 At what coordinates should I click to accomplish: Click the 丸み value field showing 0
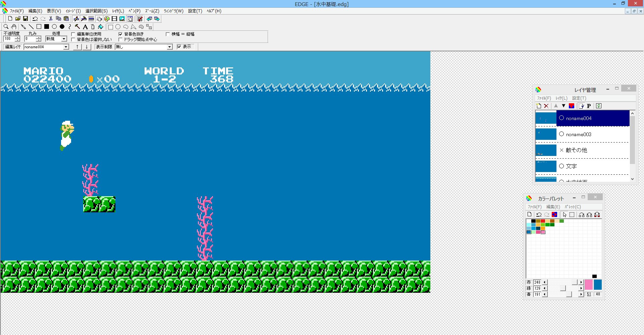click(x=30, y=39)
